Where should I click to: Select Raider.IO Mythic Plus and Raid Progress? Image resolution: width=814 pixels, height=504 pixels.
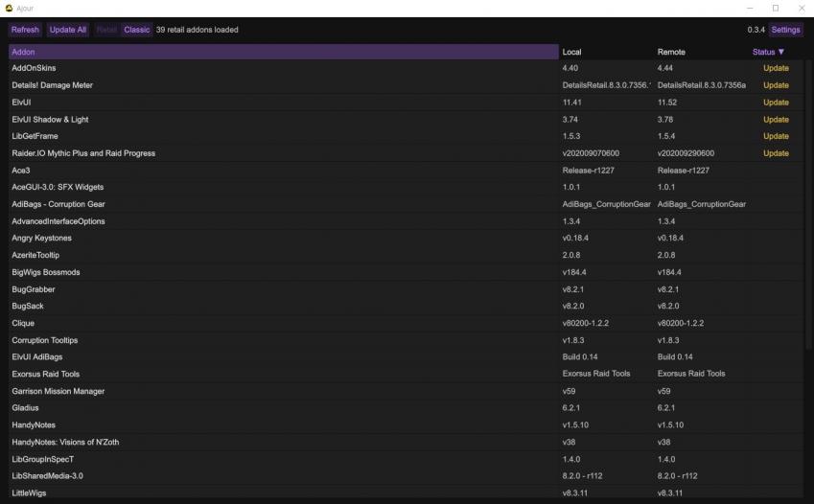click(x=83, y=153)
